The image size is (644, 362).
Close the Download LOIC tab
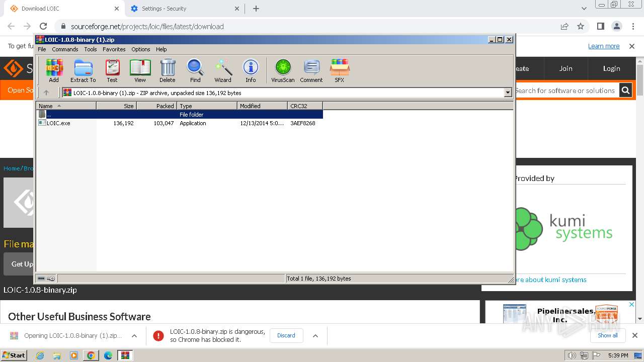point(117,9)
